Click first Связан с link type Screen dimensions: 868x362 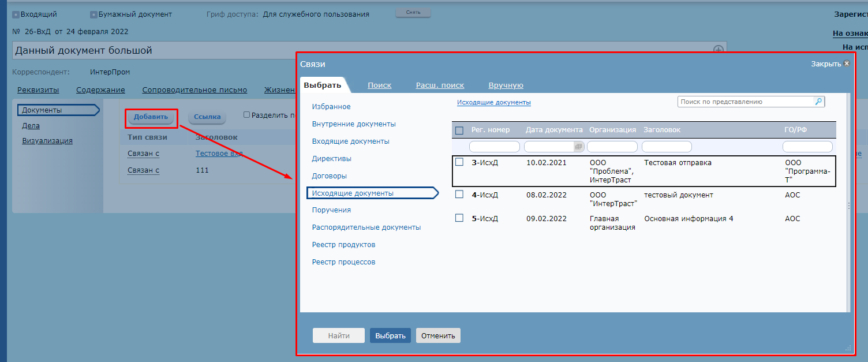coord(143,154)
